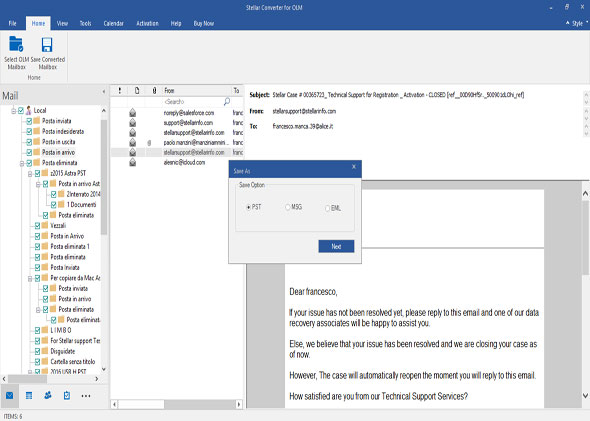The width and height of the screenshot is (590, 421).
Task: Click the Select OLM Mailbox icon
Action: [x=16, y=44]
